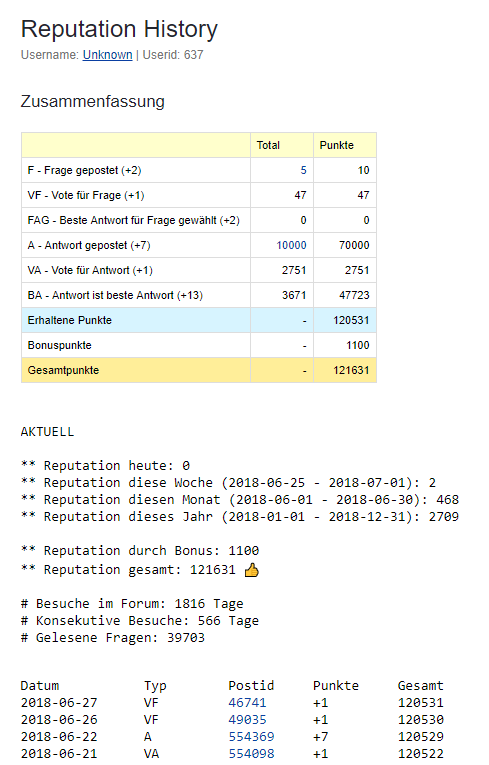Click date 2018-06-22 in history

(x=59, y=737)
